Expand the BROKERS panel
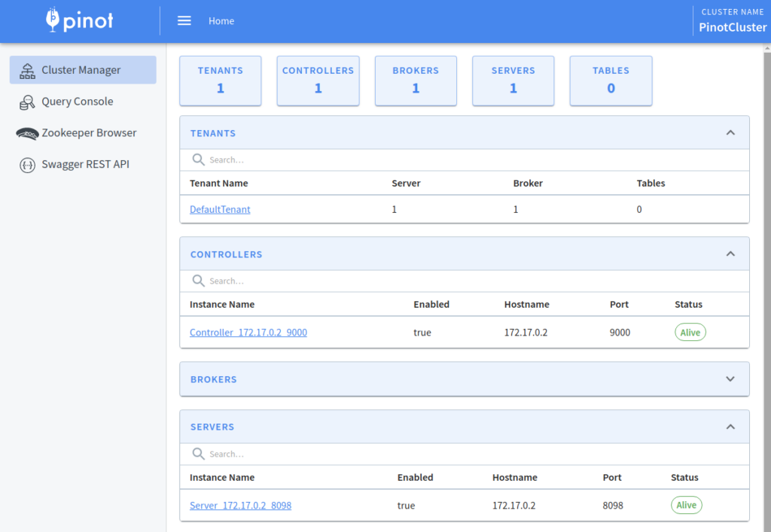Image resolution: width=771 pixels, height=532 pixels. (730, 378)
